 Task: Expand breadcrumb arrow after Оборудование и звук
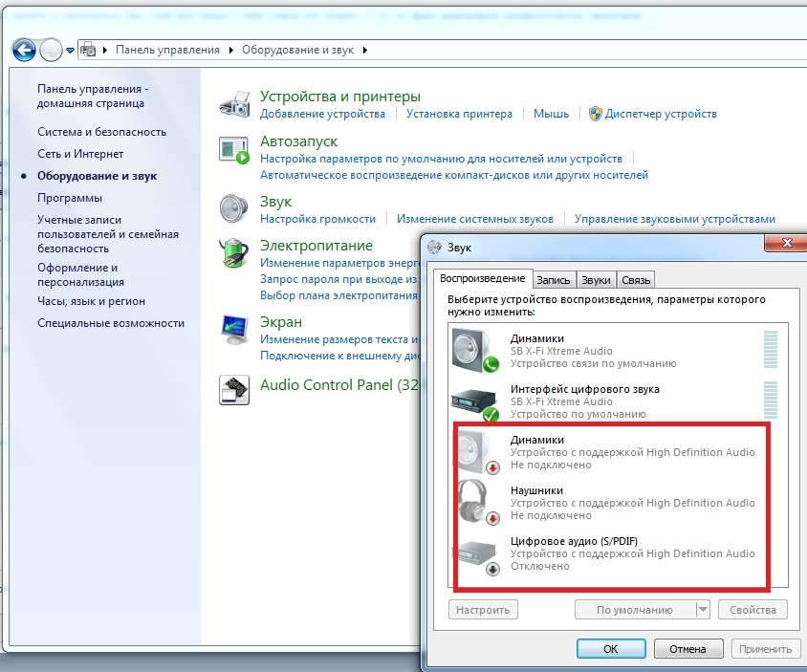coord(365,50)
